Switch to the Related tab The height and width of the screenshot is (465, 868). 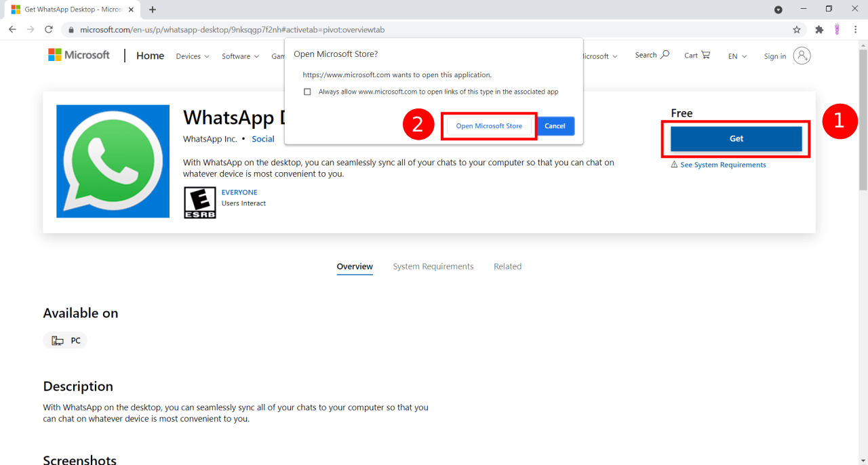pos(507,266)
